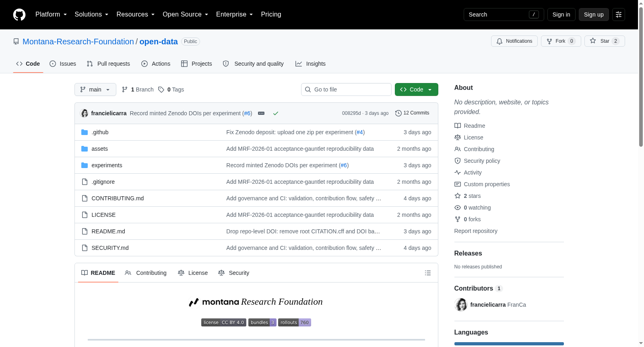Show the Contributing tab in README panel

146,273
